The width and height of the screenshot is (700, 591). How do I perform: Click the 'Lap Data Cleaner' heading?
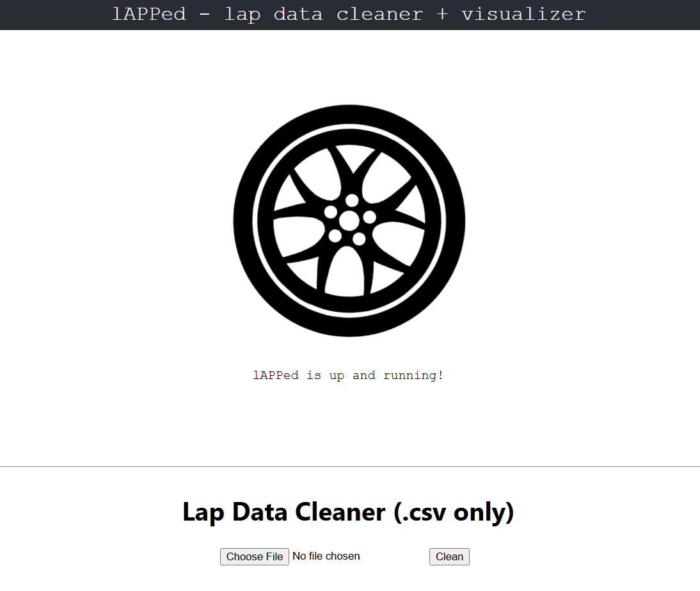tap(284, 512)
